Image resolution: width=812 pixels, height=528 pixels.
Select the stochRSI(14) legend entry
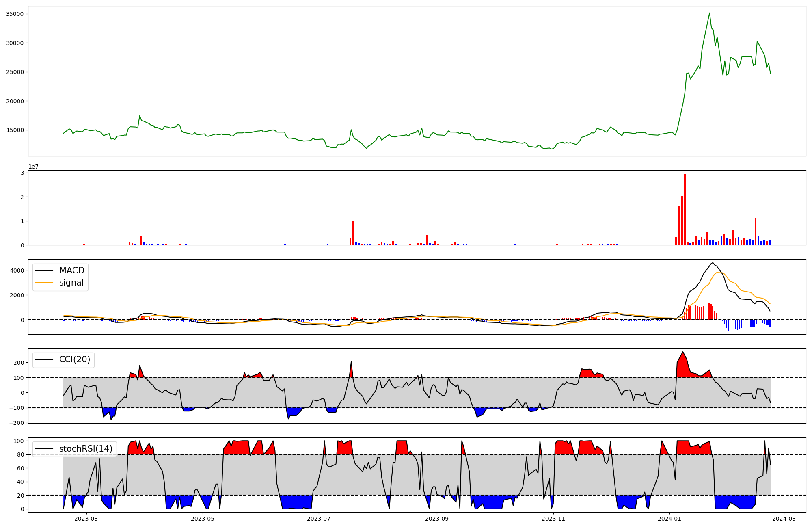coord(85,449)
